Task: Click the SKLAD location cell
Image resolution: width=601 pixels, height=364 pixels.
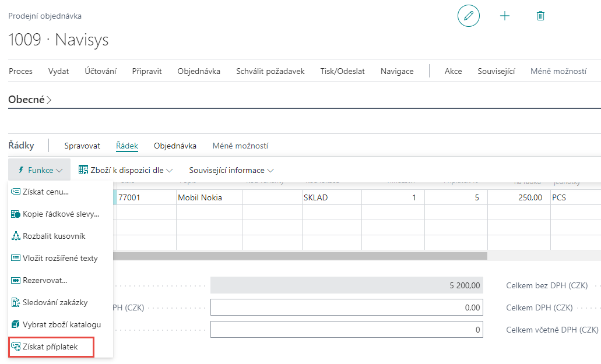Action: tap(332, 197)
